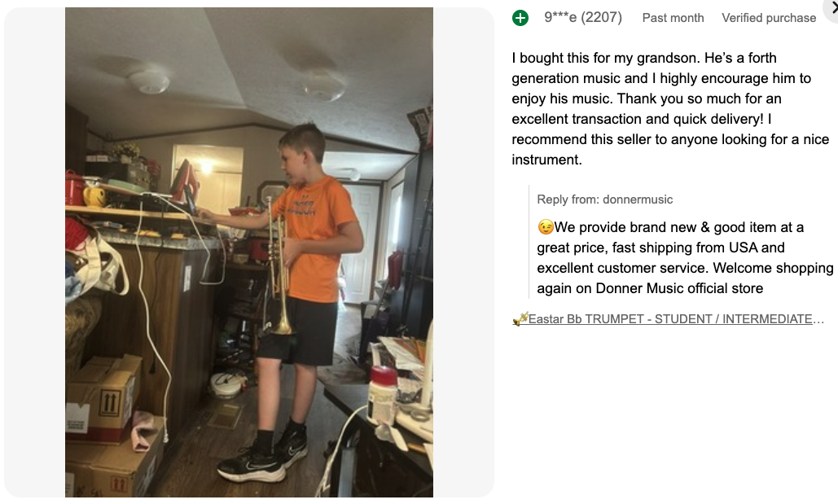
Task: Click the "Verified purchase" label
Action: pos(769,18)
